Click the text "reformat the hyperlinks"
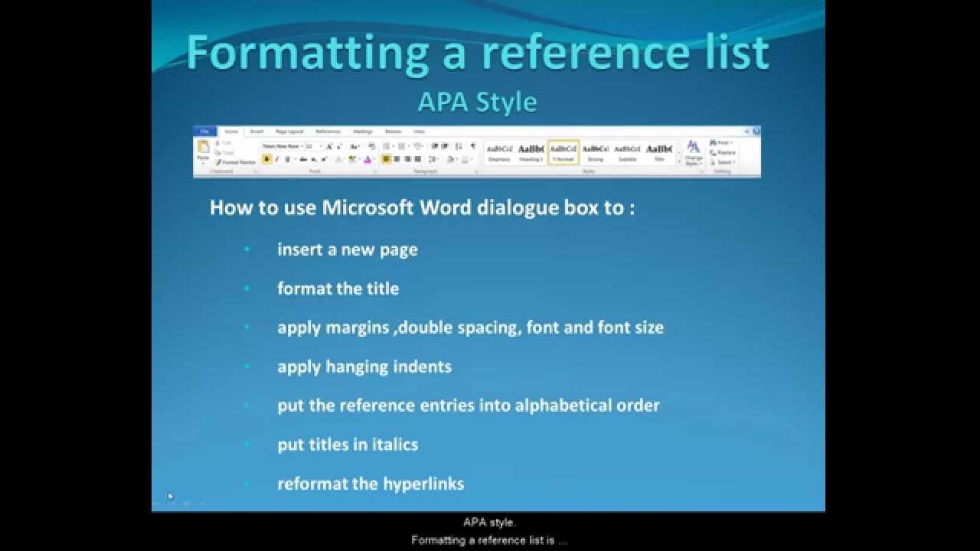The width and height of the screenshot is (980, 551). (371, 484)
